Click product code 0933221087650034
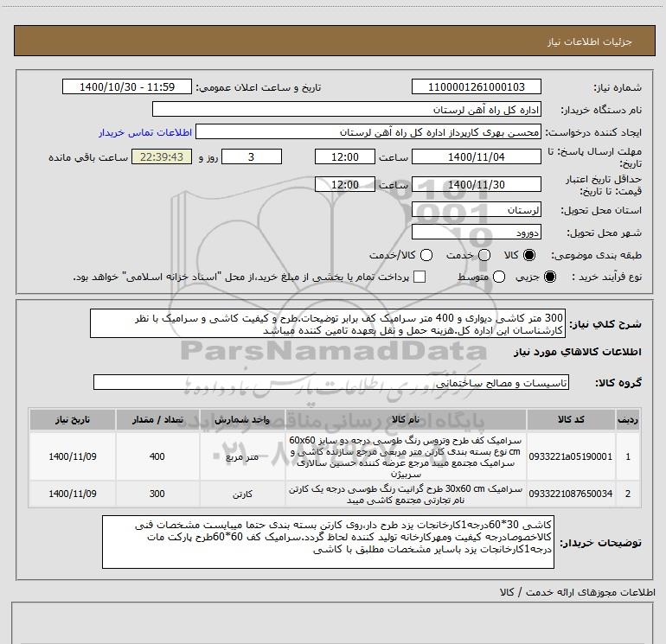 571,494
